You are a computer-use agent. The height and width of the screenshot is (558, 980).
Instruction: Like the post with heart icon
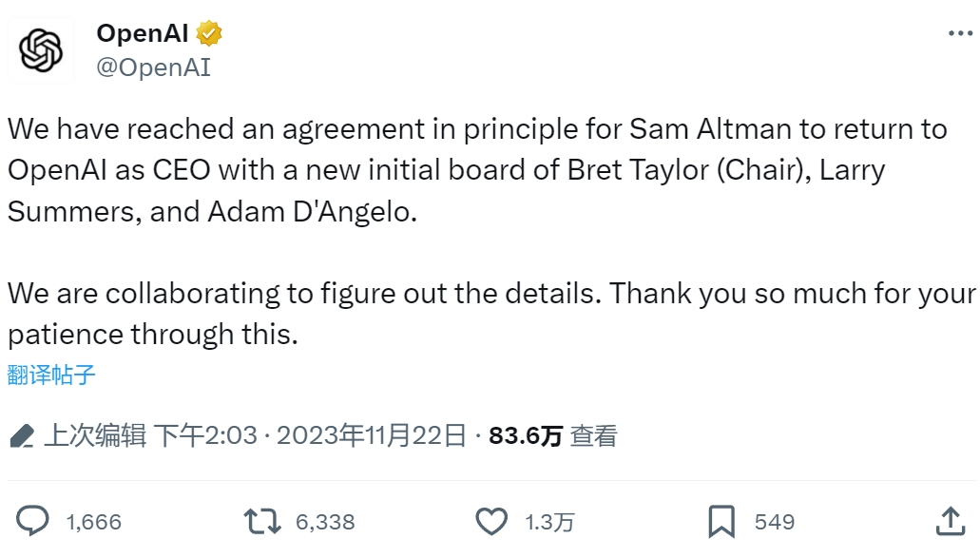pyautogui.click(x=491, y=521)
